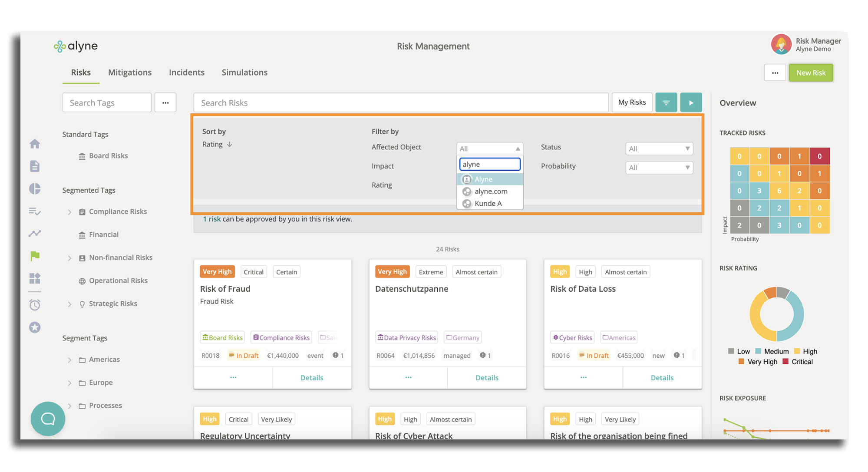868x472 pixels.
Task: Switch to the Mitigations tab
Action: click(130, 73)
